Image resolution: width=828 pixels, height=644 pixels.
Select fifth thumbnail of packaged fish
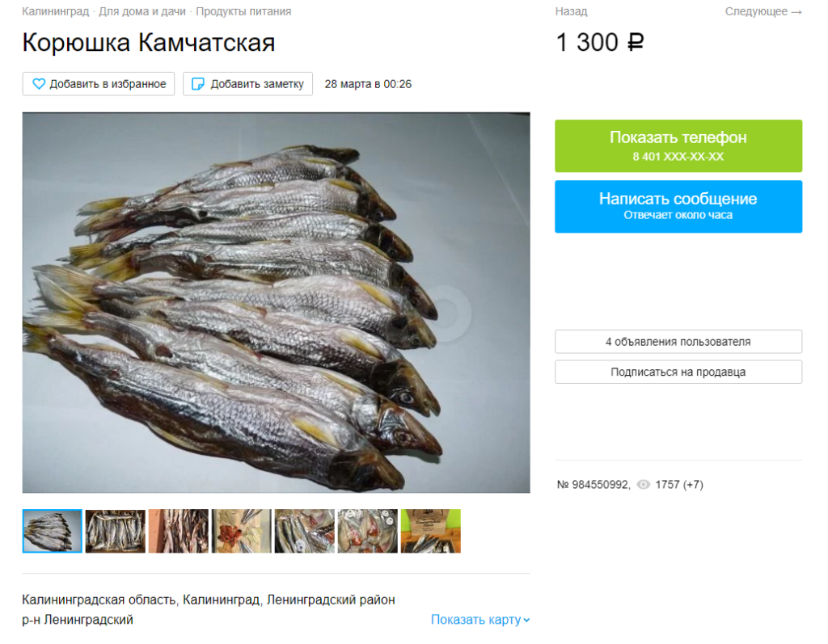[x=305, y=531]
